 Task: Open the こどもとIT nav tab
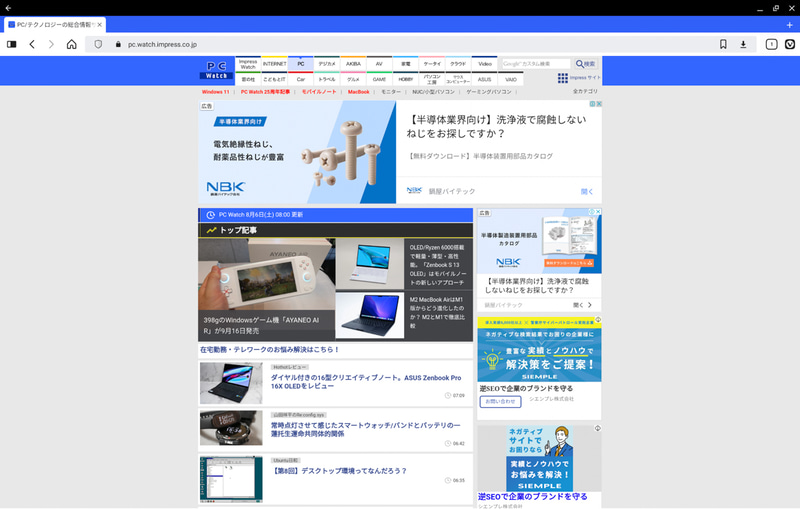pyautogui.click(x=274, y=79)
